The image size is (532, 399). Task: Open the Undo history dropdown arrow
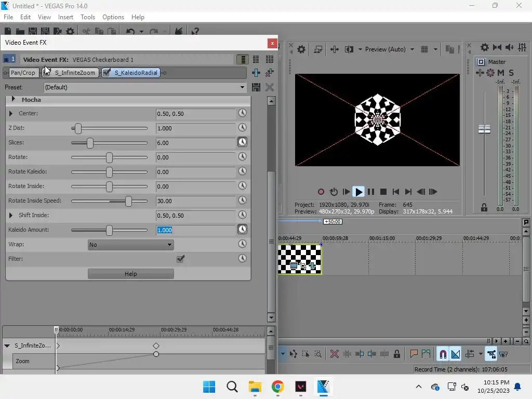point(141,32)
